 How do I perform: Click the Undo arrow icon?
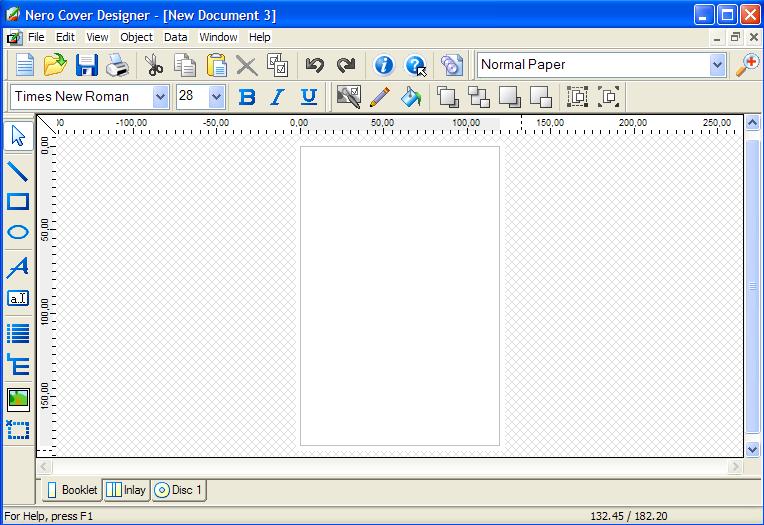tap(315, 65)
